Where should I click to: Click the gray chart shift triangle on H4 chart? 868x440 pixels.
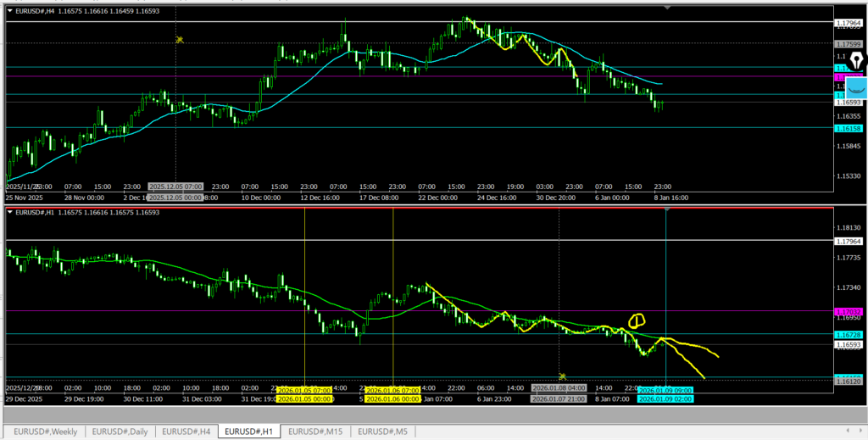click(667, 7)
